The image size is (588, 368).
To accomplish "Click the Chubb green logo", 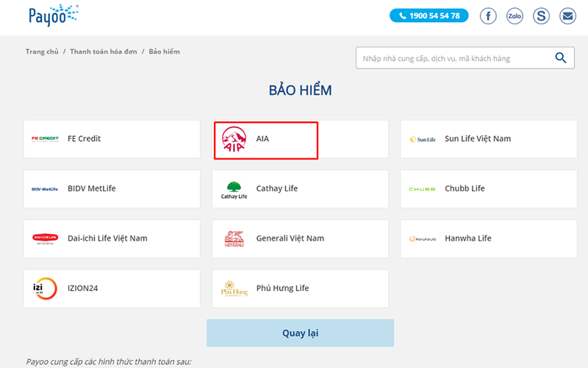I will [422, 189].
